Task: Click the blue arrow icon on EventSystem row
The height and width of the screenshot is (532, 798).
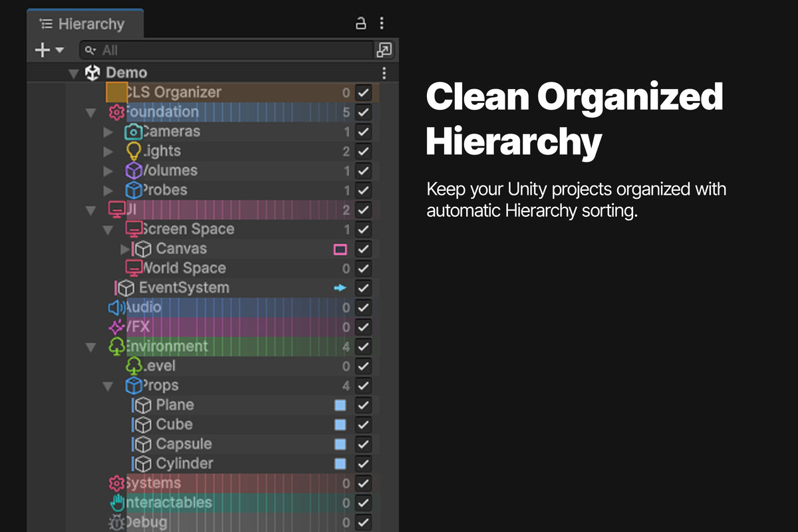Action: [340, 288]
